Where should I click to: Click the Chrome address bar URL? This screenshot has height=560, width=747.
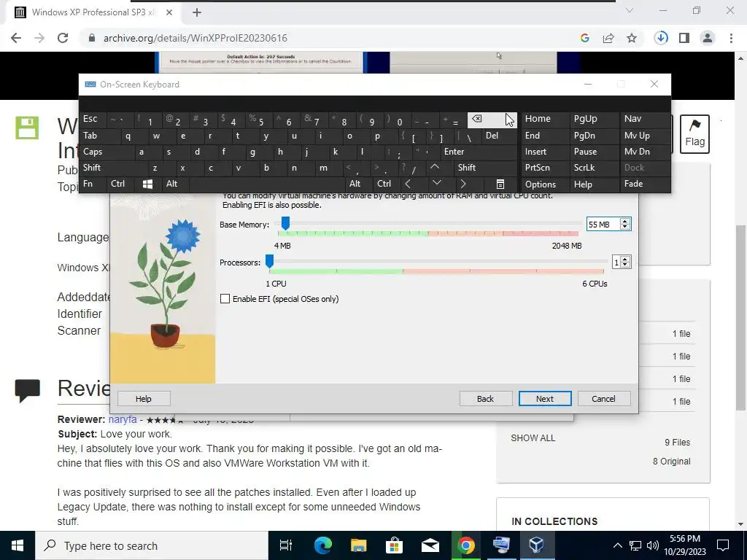196,38
